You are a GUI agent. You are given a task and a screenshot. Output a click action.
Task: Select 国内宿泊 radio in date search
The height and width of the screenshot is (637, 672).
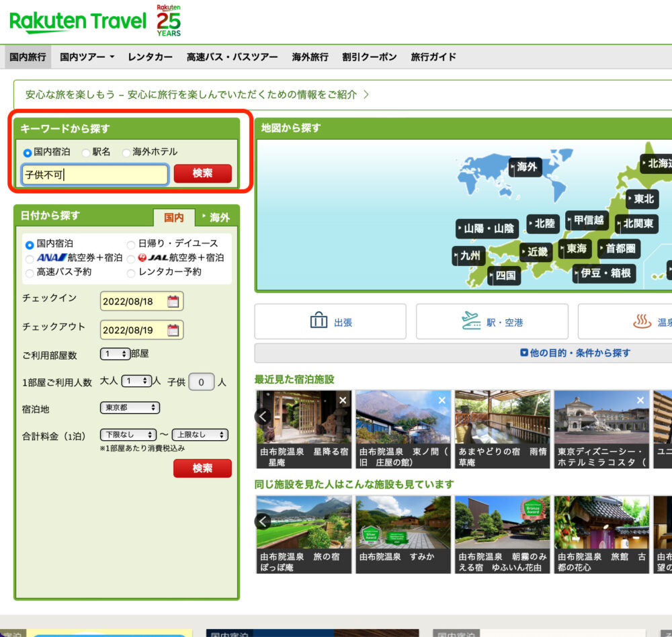coord(30,245)
